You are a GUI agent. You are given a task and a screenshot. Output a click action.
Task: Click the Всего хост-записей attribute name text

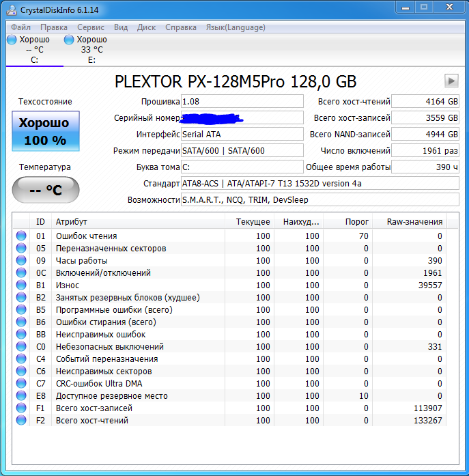click(94, 408)
